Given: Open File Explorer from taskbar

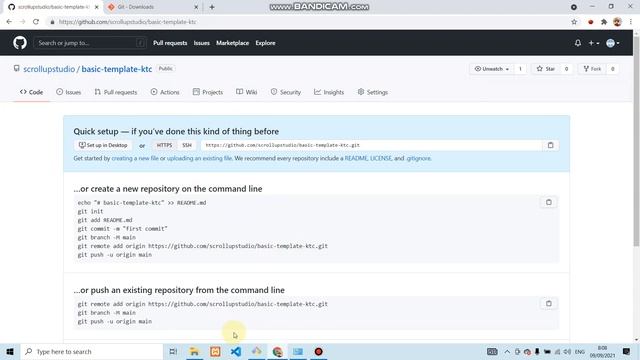Looking at the screenshot, I should tap(194, 351).
